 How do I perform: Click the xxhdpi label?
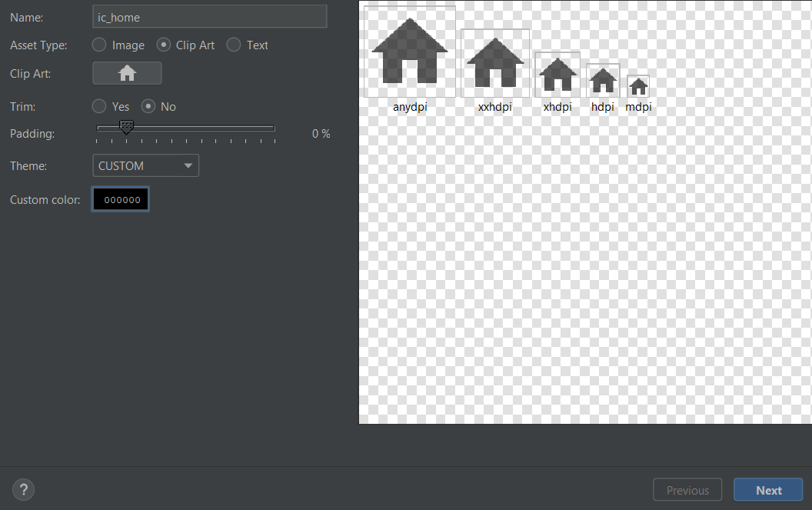[x=495, y=107]
